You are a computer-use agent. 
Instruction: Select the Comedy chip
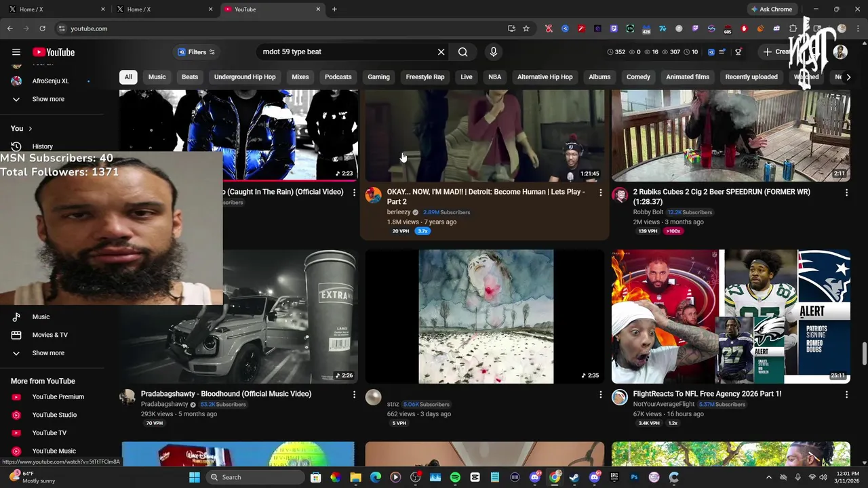point(638,77)
